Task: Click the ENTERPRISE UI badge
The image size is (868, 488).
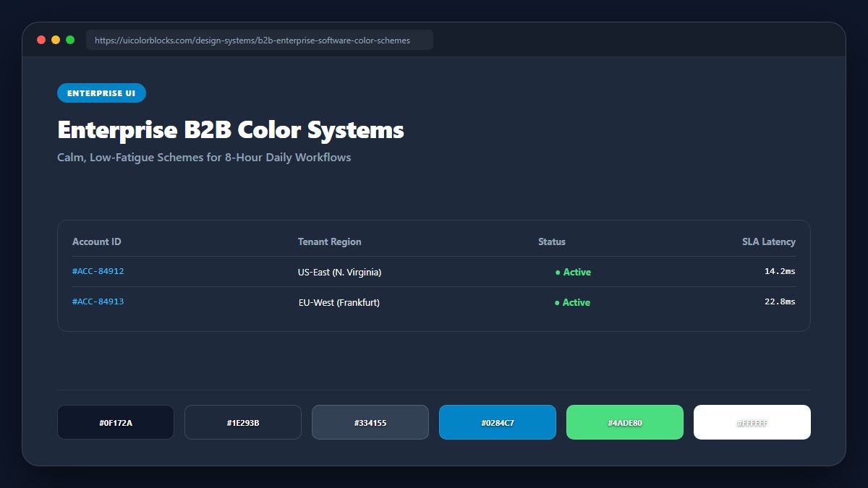Action: 101,93
